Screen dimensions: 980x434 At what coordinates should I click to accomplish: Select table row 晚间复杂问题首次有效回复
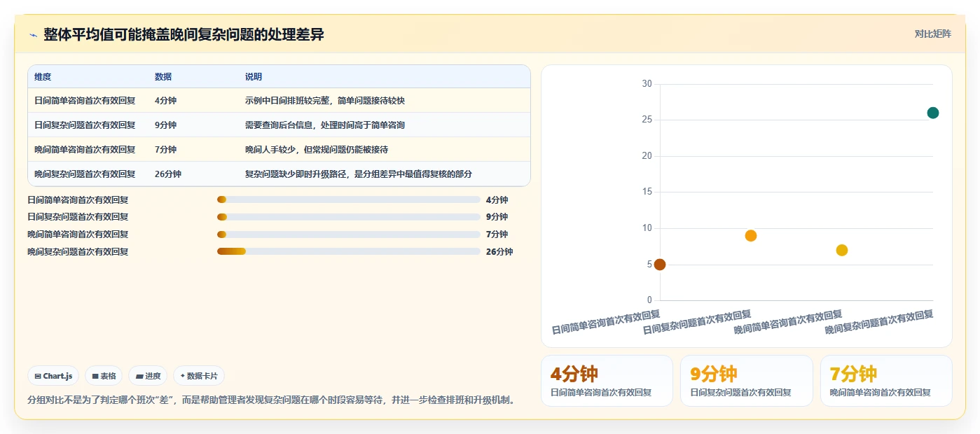pos(279,174)
